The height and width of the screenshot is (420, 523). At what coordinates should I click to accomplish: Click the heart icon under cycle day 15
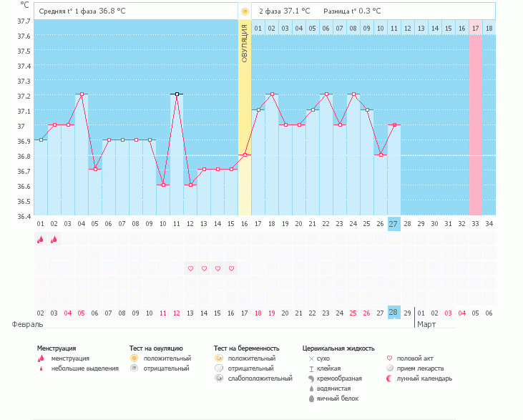coord(231,269)
